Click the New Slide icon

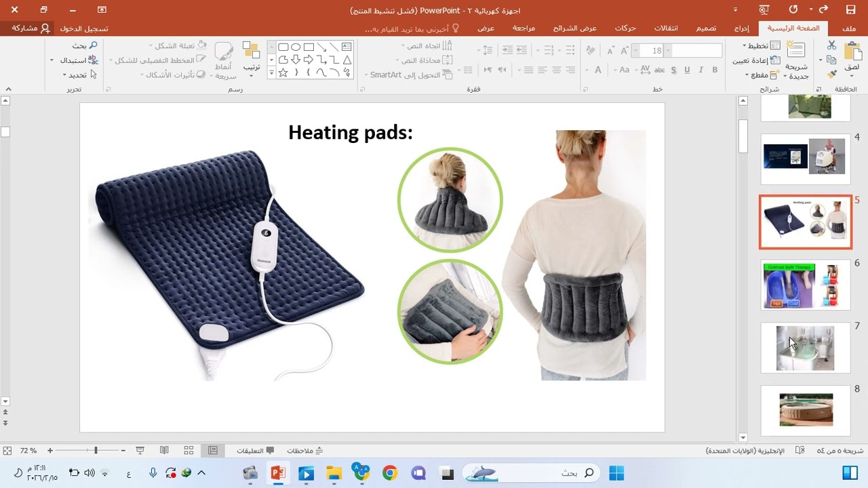click(795, 51)
